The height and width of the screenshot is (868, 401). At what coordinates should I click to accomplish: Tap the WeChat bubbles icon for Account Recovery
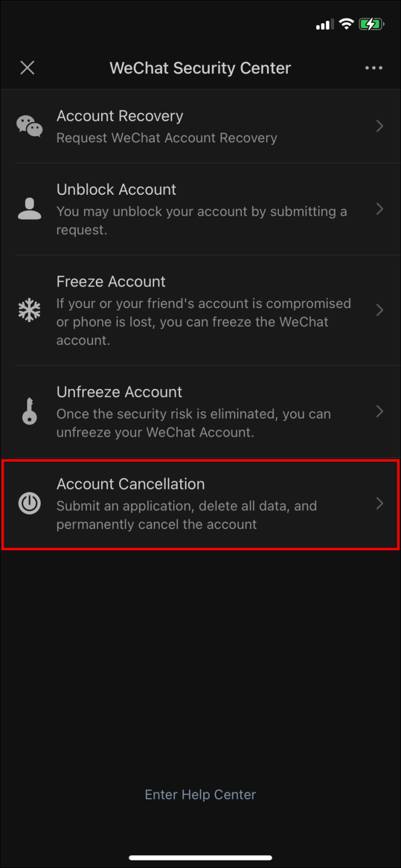(x=29, y=126)
